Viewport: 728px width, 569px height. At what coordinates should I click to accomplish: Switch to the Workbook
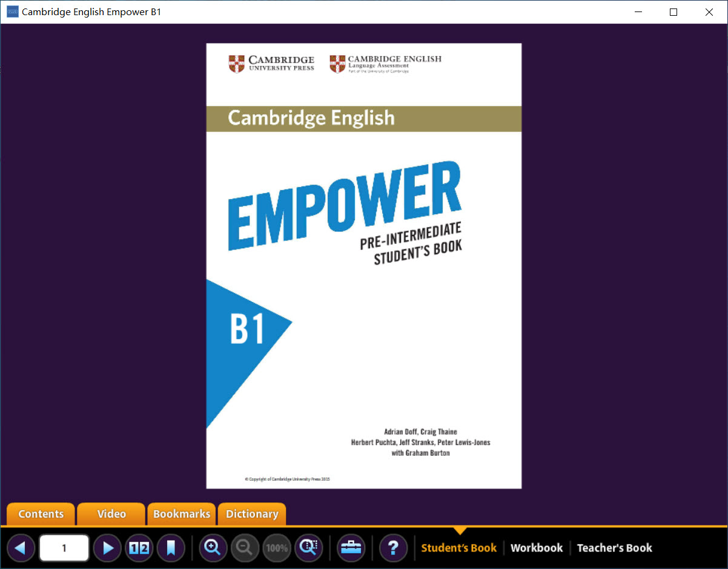tap(537, 548)
